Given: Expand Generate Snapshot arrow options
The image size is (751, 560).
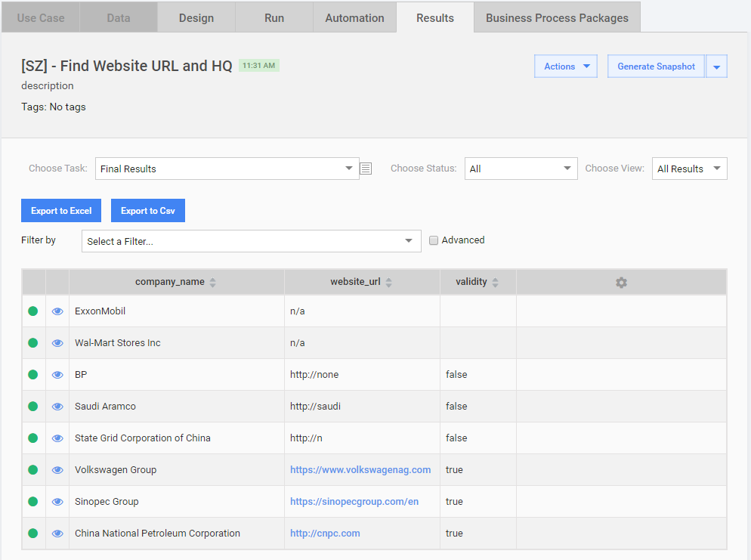Looking at the screenshot, I should pos(716,66).
